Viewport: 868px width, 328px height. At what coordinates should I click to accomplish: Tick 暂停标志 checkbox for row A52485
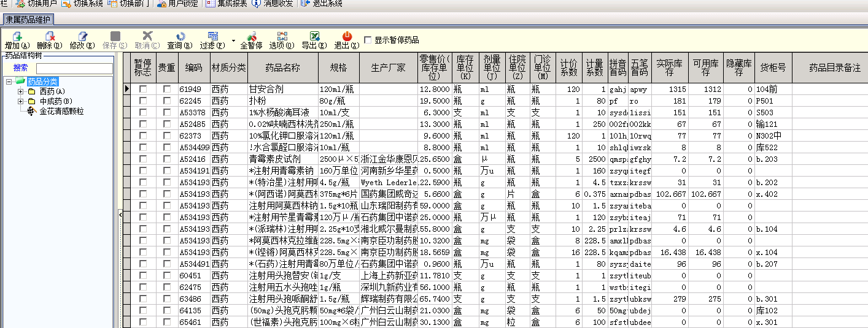click(143, 124)
